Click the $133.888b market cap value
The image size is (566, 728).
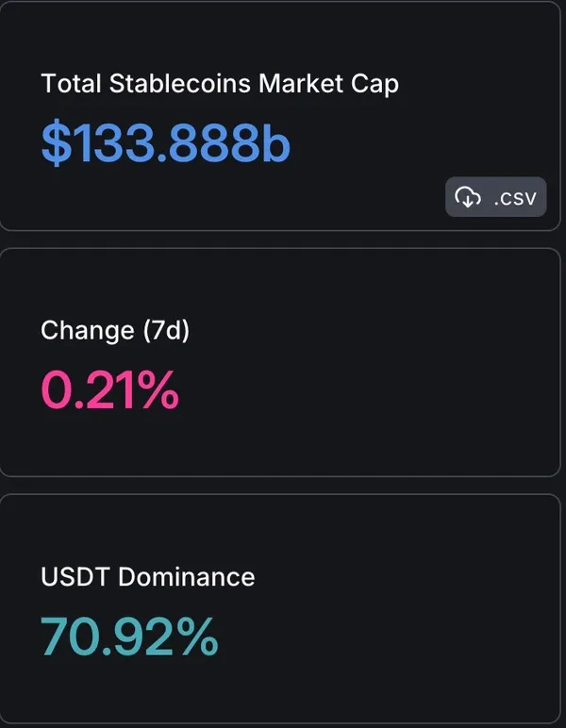pos(166,144)
